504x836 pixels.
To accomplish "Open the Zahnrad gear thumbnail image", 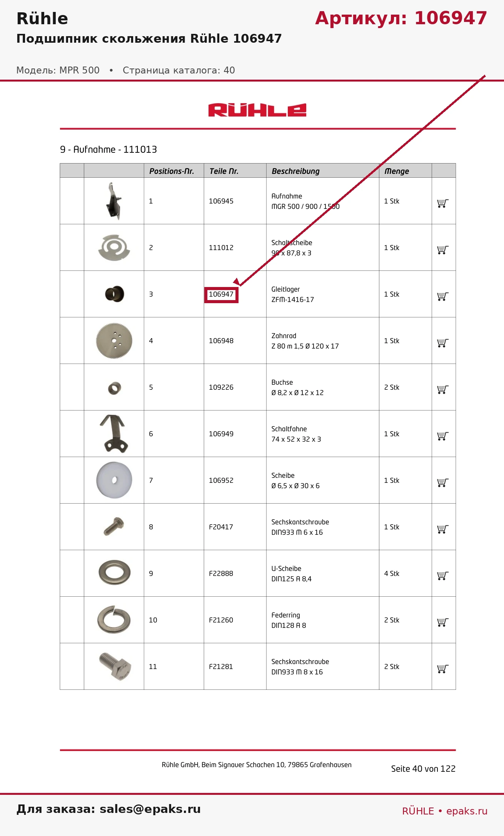I will pyautogui.click(x=114, y=341).
